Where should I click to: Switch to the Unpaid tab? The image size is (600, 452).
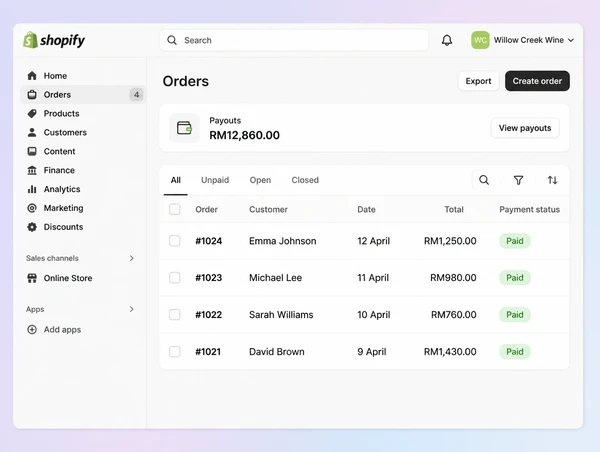(x=215, y=180)
